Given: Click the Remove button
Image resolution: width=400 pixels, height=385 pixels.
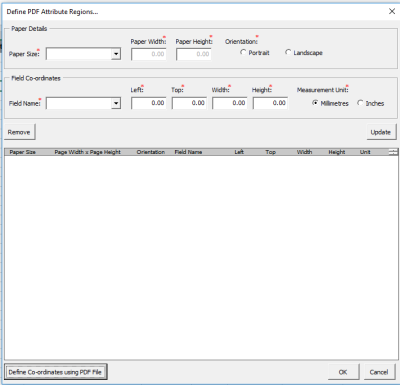Looking at the screenshot, I should [19, 132].
